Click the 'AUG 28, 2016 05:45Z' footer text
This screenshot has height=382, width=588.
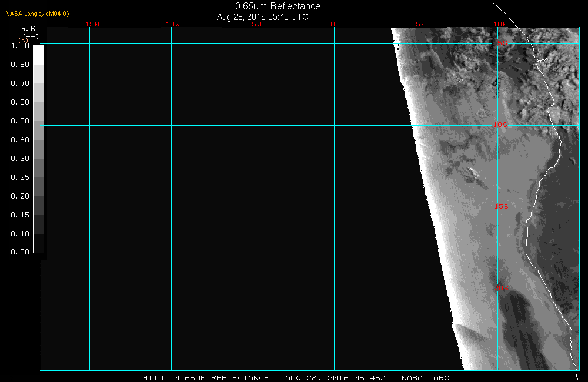[x=335, y=378]
